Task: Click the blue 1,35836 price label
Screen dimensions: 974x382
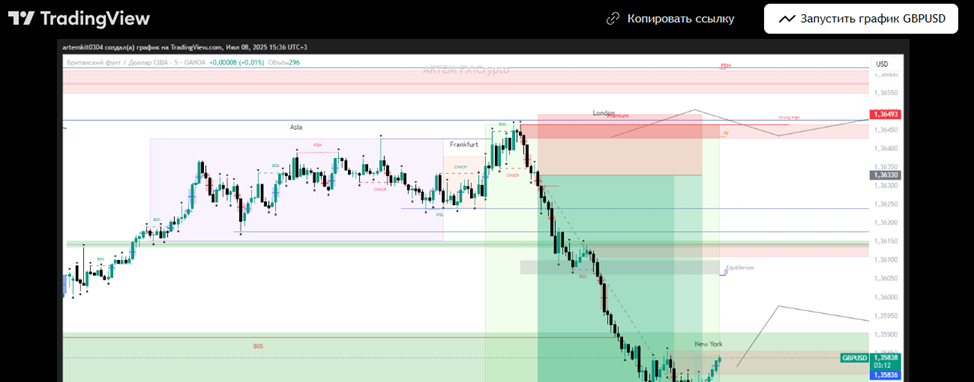Action: (886, 375)
